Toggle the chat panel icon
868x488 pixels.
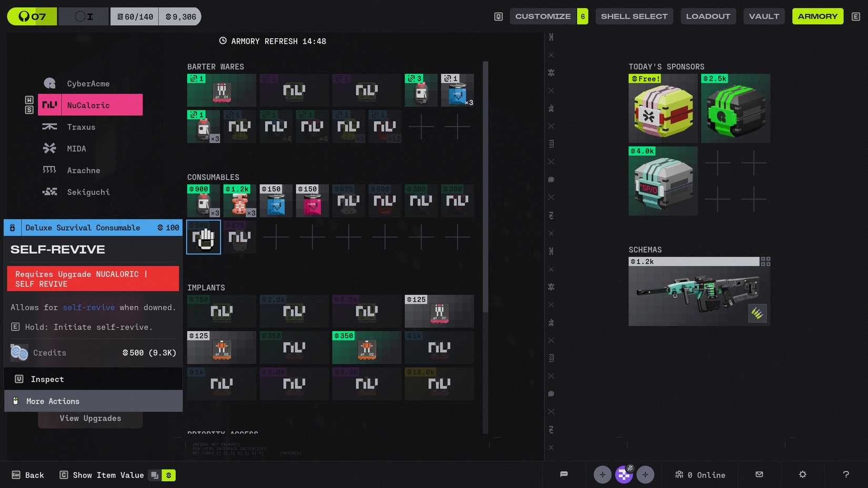pos(564,474)
